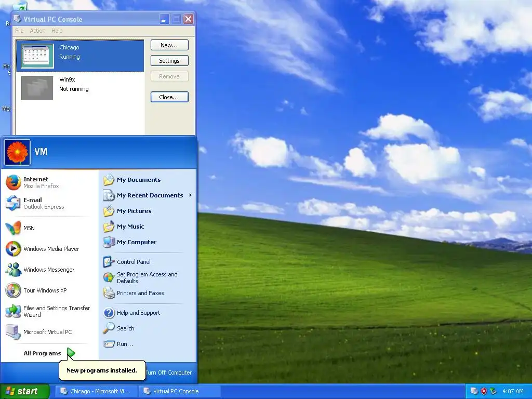Click the Start button
Image resolution: width=532 pixels, height=399 pixels.
coord(24,391)
